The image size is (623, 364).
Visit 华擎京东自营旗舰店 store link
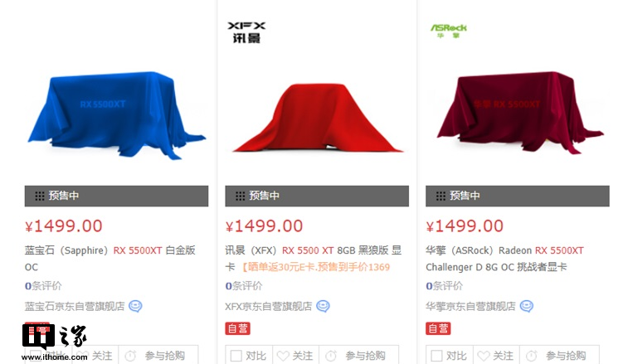pos(470,307)
